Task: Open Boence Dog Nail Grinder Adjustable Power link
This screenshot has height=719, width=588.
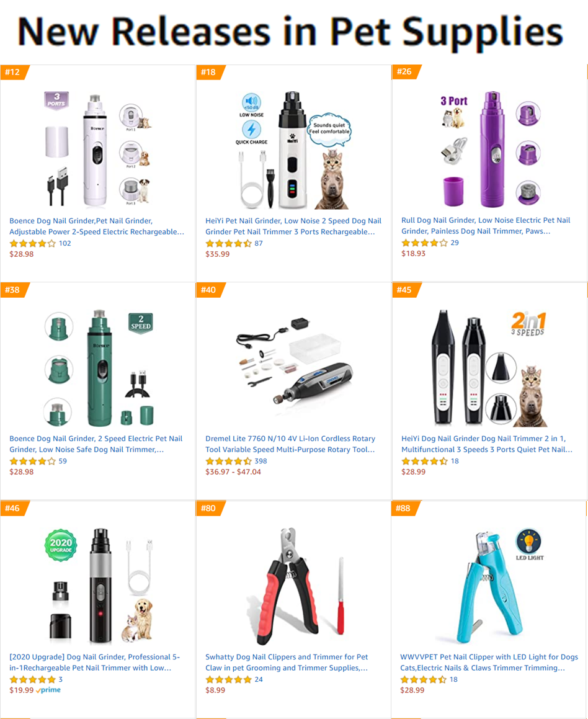Action: [x=97, y=226]
